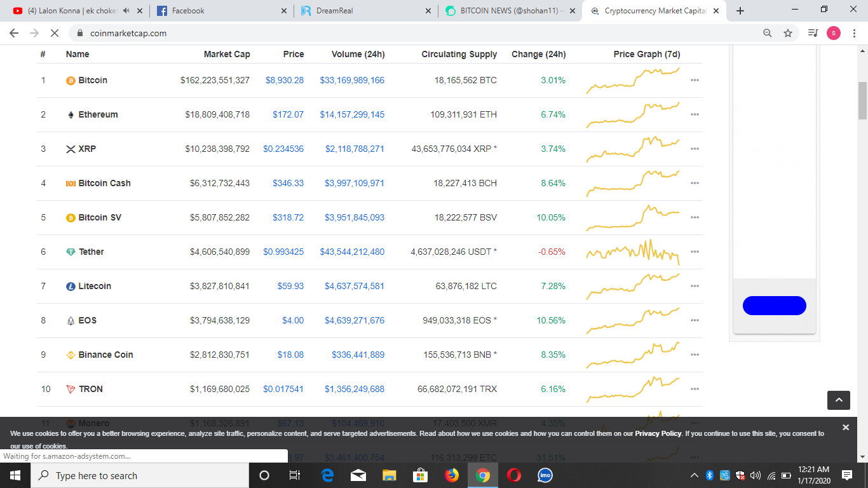Click the Bitcoin logo icon in row 1
868x488 pixels.
(x=71, y=81)
